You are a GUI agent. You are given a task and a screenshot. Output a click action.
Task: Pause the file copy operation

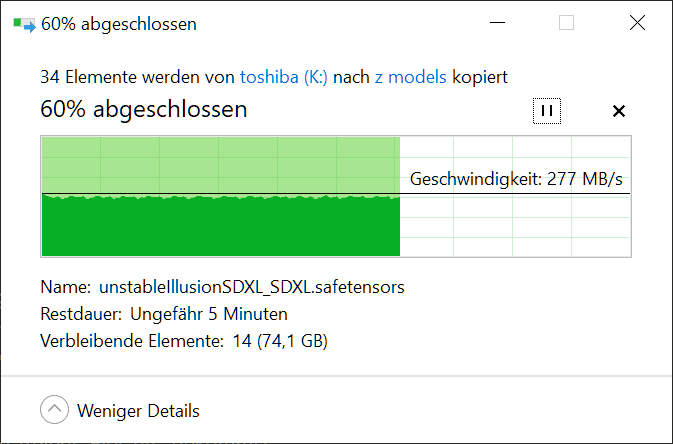[x=546, y=111]
